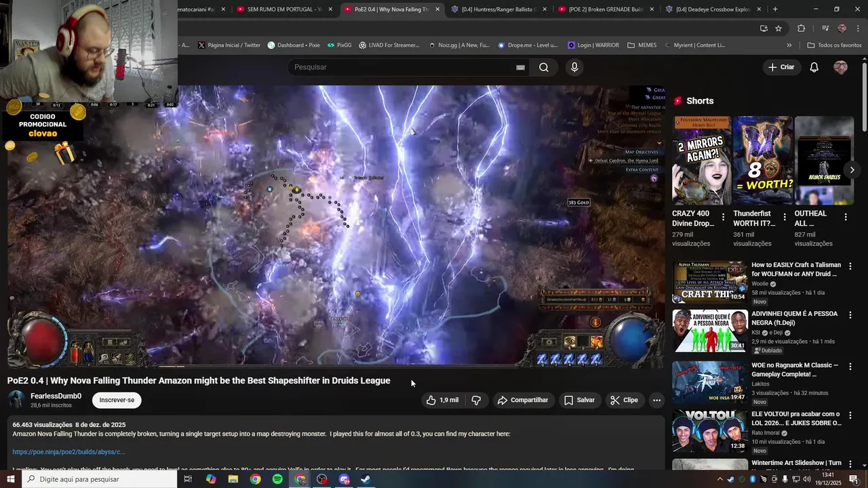Show hidden system tray icons
Image resolution: width=868 pixels, height=488 pixels.
click(x=719, y=479)
